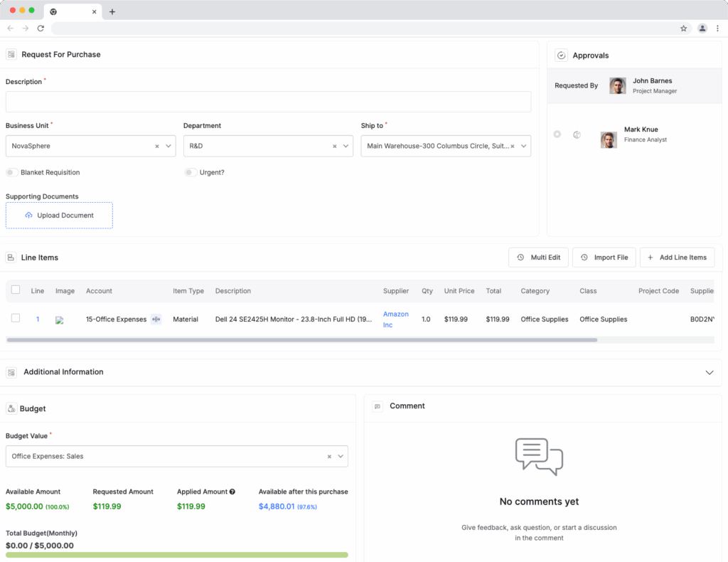The height and width of the screenshot is (562, 728).
Task: Expand the Additional Information chevron
Action: (710, 373)
